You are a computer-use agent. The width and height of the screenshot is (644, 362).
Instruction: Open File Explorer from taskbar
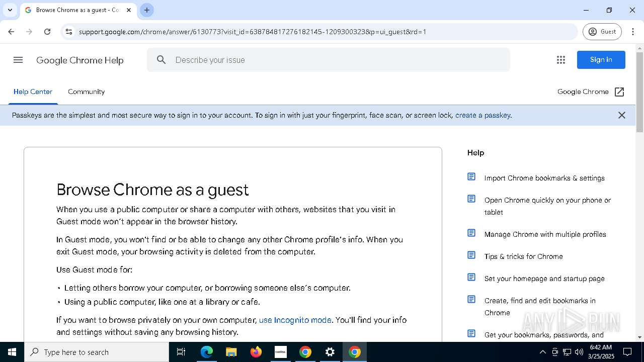pyautogui.click(x=231, y=352)
